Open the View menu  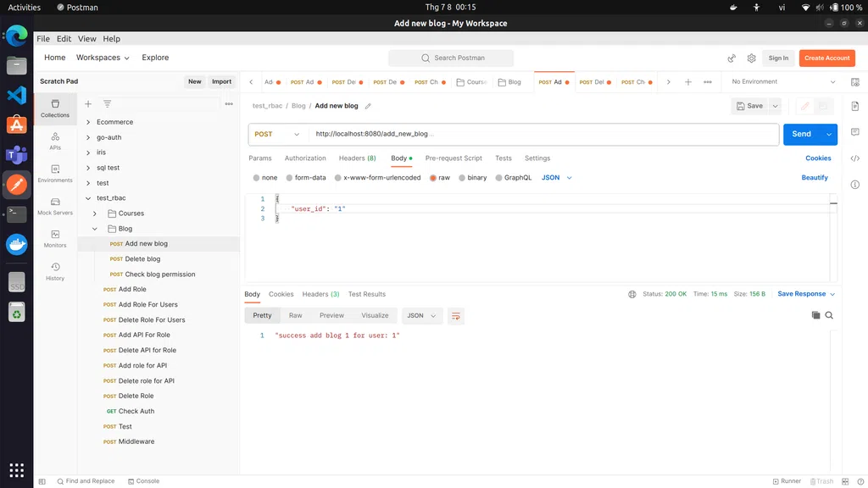(86, 39)
